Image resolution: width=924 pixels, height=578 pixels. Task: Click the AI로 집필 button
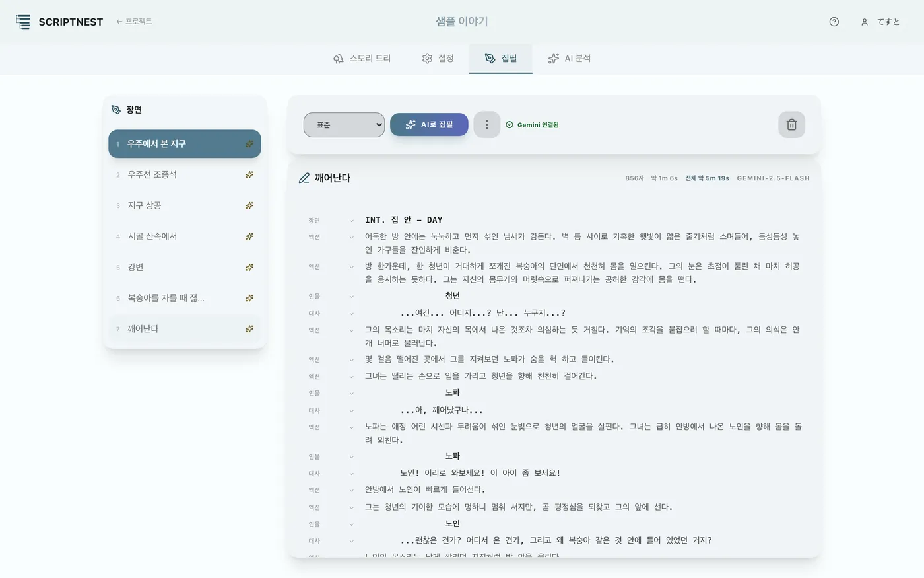click(429, 124)
